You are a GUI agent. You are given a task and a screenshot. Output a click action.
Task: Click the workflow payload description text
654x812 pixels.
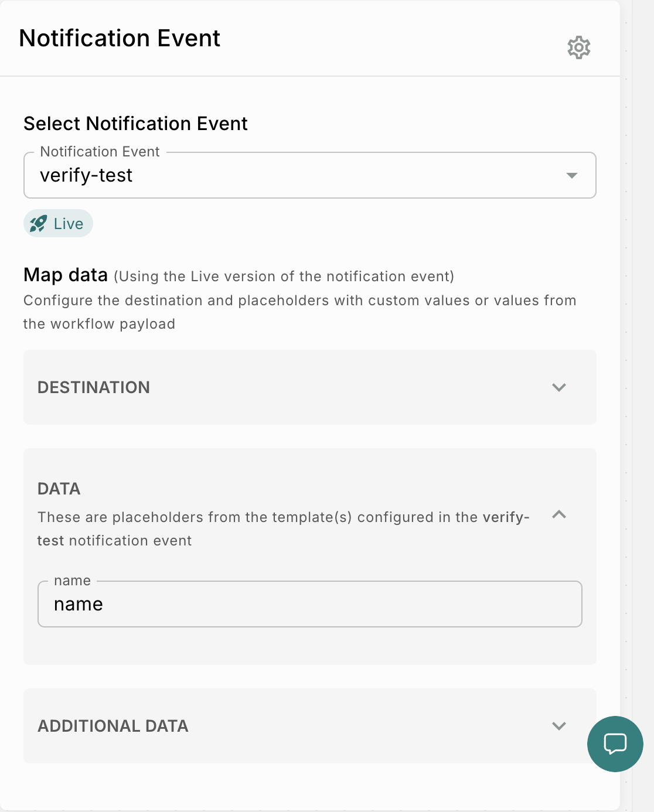click(299, 312)
